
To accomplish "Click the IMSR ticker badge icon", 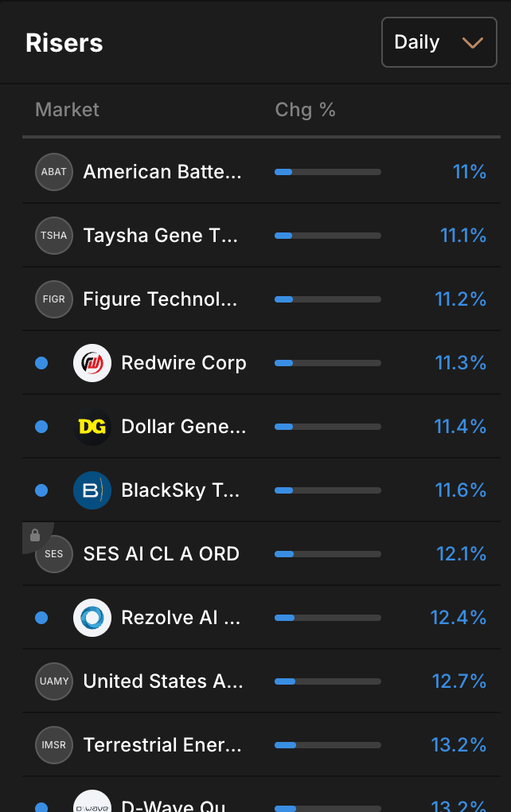I will pyautogui.click(x=54, y=745).
